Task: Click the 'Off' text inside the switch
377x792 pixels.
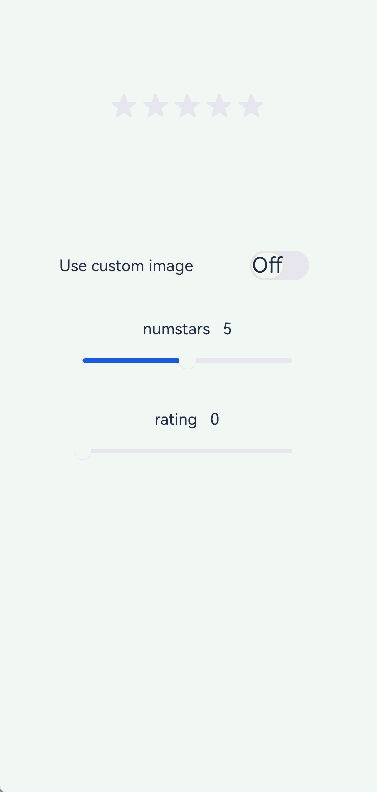Action: (267, 265)
